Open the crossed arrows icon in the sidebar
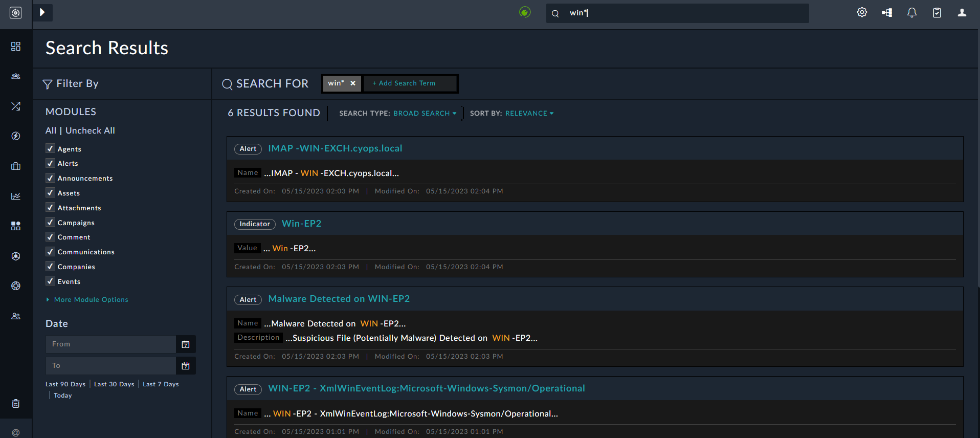Image resolution: width=980 pixels, height=438 pixels. click(x=16, y=106)
